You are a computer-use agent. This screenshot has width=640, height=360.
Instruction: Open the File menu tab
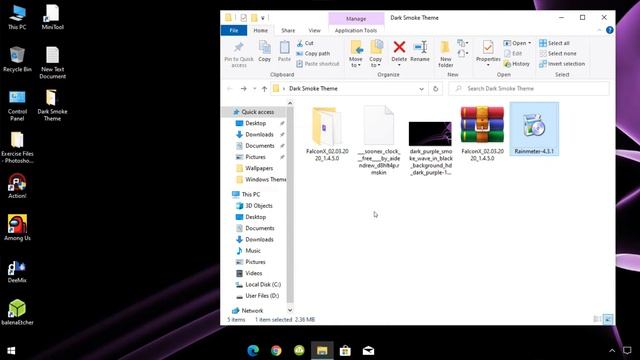[234, 30]
